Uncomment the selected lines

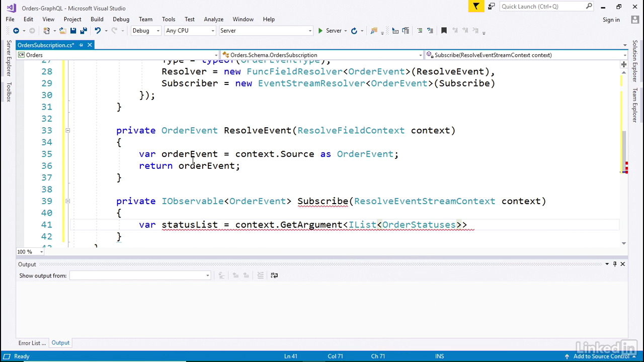coord(430,31)
